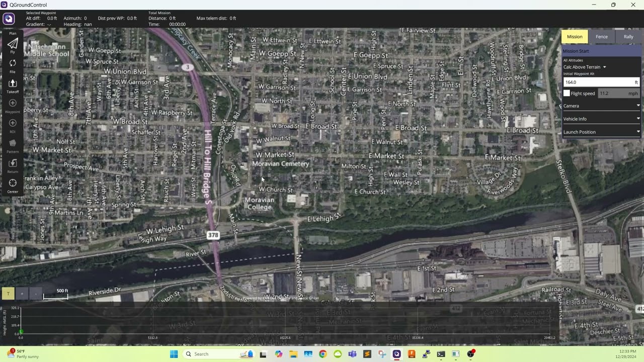Zoom in map with plus button
644x362 pixels.
point(22,294)
